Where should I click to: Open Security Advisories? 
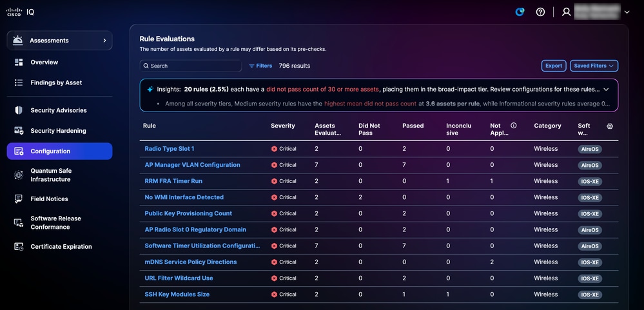[59, 110]
